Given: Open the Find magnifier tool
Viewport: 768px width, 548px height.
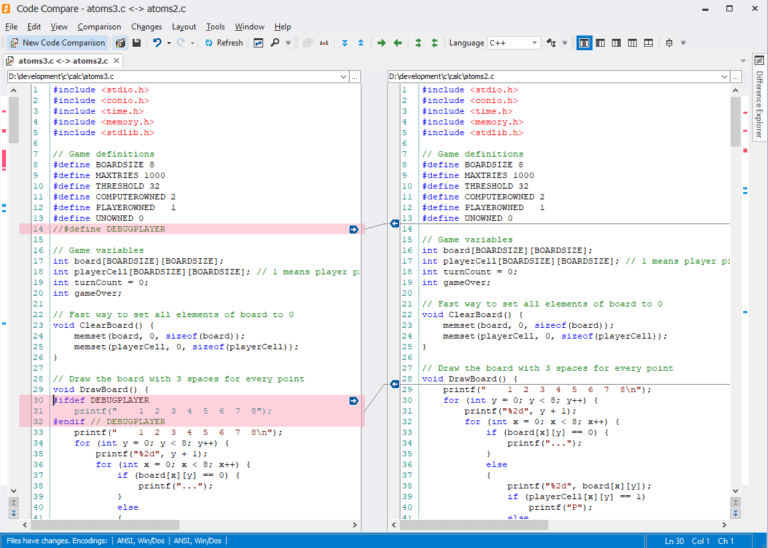Looking at the screenshot, I should [x=275, y=43].
